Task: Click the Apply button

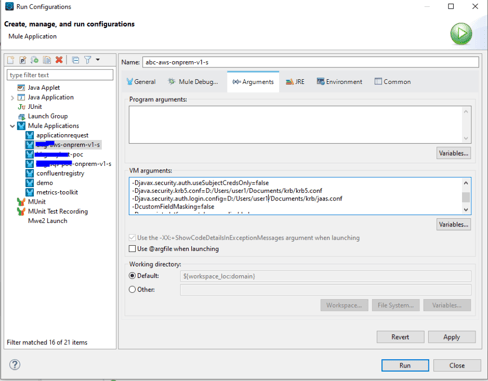Action: click(452, 337)
